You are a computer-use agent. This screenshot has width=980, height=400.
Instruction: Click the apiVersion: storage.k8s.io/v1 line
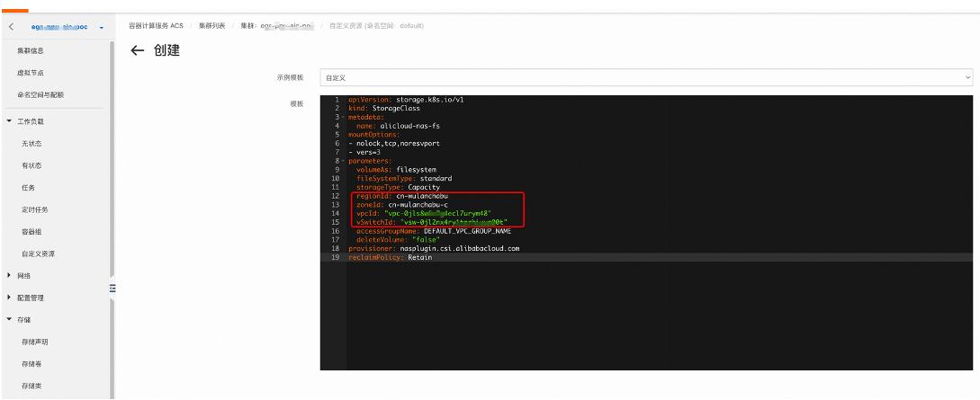click(x=406, y=99)
